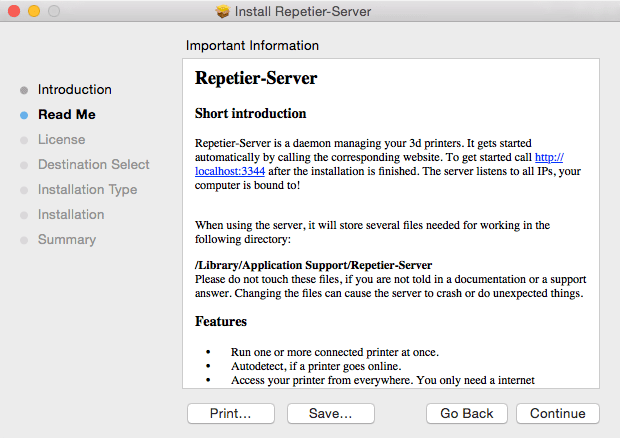Choose the Installation Type step
The height and width of the screenshot is (438, 620).
pyautogui.click(x=87, y=190)
